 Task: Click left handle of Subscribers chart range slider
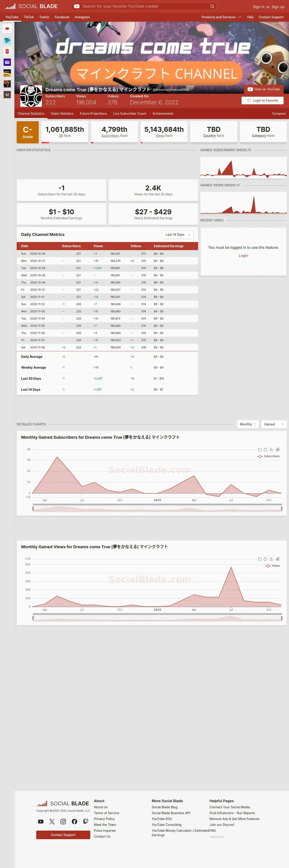33,508
